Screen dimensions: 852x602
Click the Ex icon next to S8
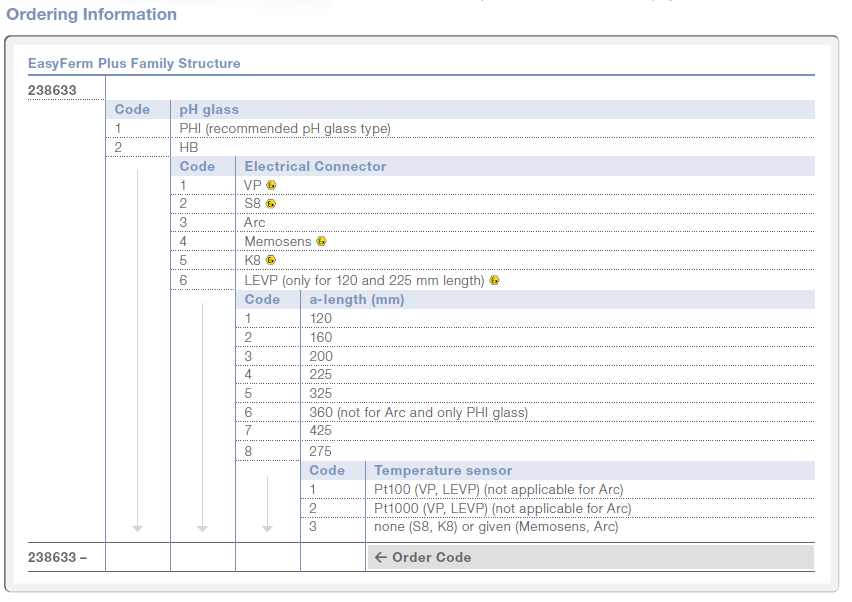click(271, 204)
